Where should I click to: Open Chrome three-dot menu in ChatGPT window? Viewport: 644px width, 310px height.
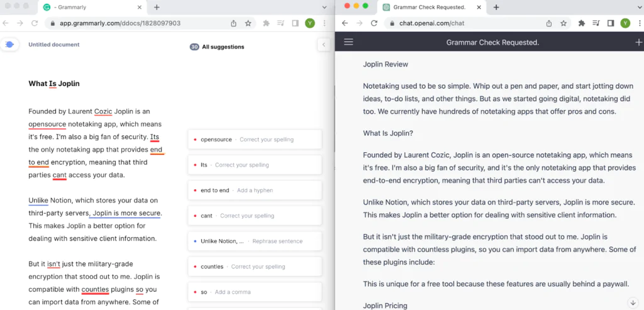tap(639, 23)
